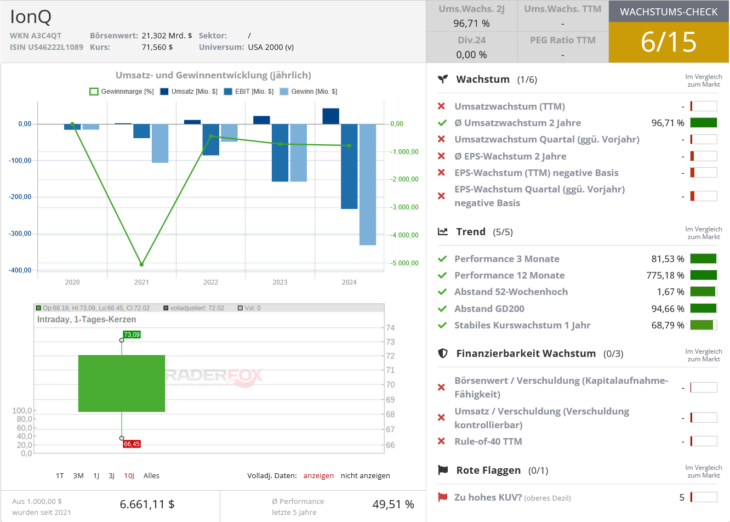This screenshot has width=730, height=522.
Task: Toggle the Gewinn [Mio. $] legend entry
Action: (x=308, y=92)
